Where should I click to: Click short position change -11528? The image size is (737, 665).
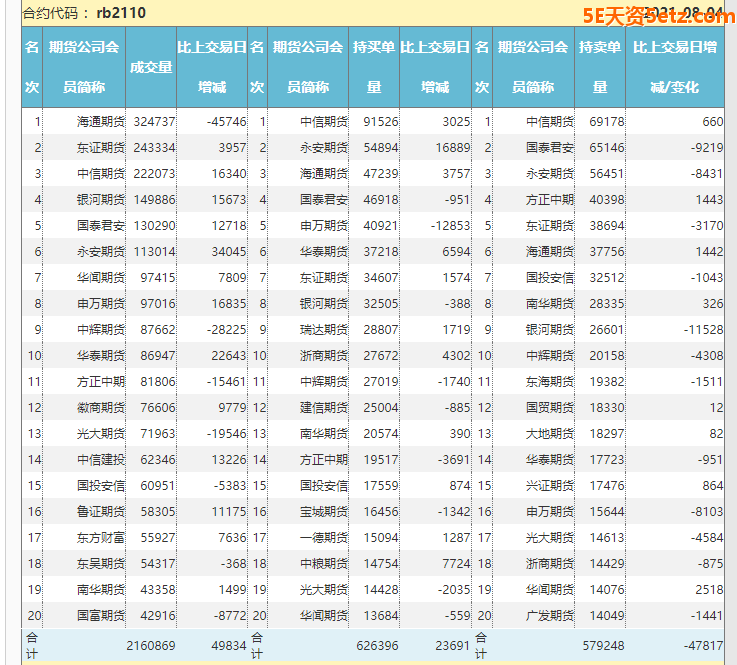(x=703, y=330)
